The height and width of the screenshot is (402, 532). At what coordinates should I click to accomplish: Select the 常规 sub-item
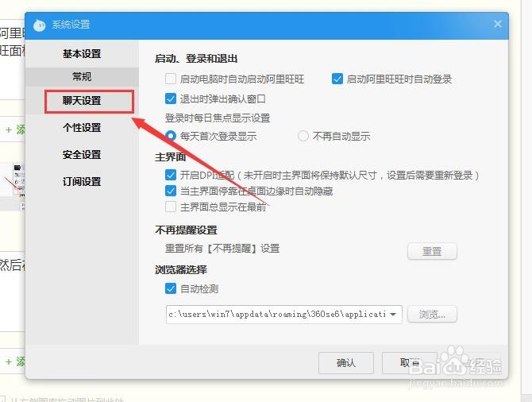(82, 76)
